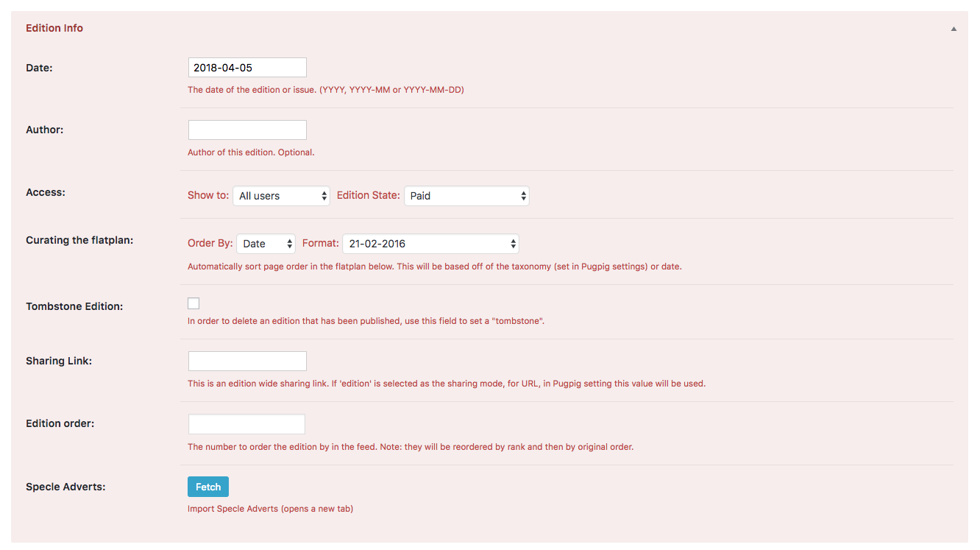Click the Curating the flatplan: label
This screenshot has height=550, width=980.
tap(79, 240)
